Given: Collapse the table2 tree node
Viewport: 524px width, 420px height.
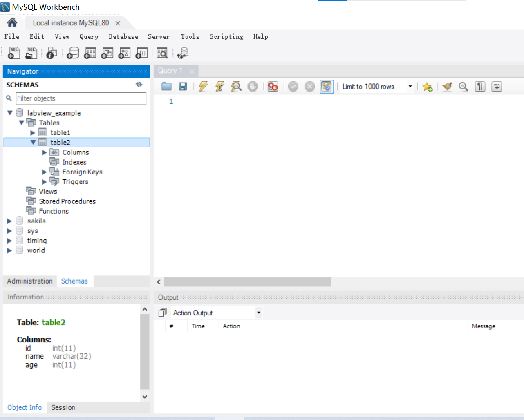Looking at the screenshot, I should click(33, 142).
